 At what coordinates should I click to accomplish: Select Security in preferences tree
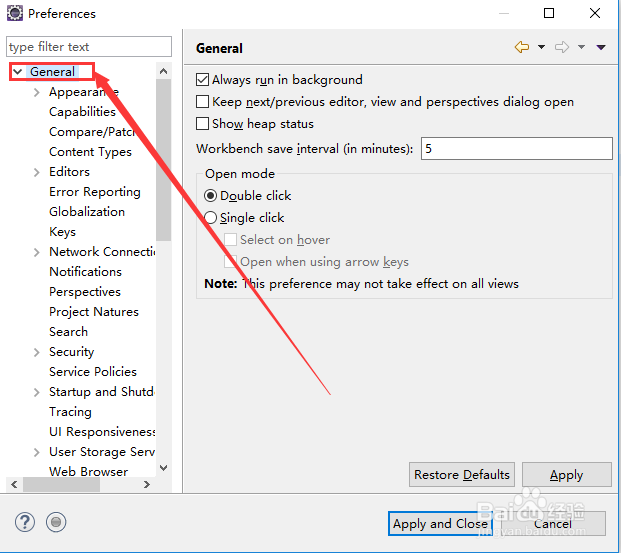tap(71, 352)
